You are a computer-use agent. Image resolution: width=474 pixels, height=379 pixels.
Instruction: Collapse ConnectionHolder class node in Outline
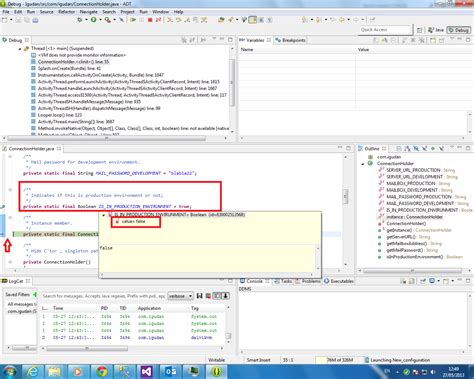point(363,164)
